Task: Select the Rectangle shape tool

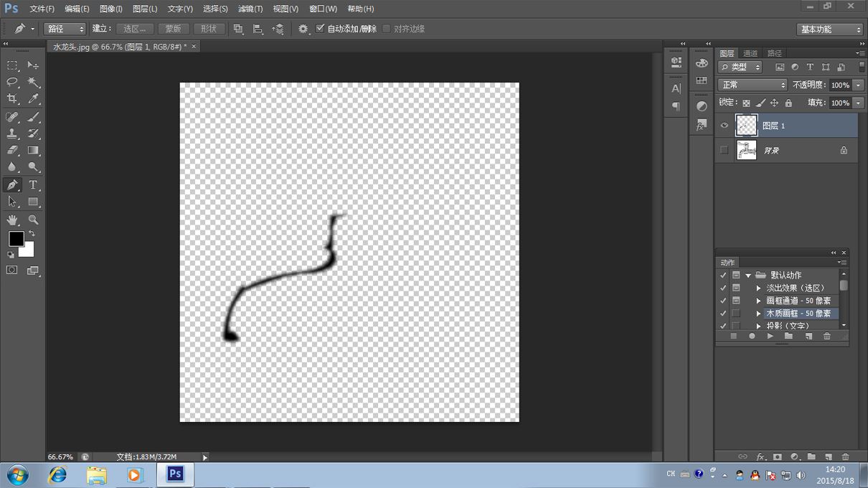Action: tap(33, 202)
